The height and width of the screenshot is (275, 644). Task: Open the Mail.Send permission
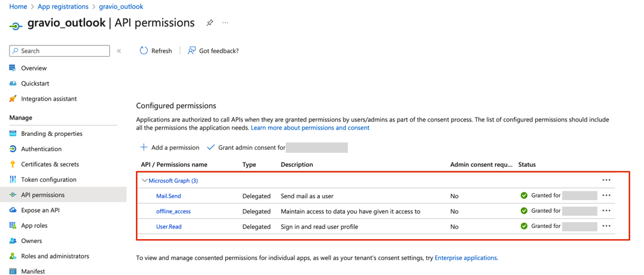click(169, 196)
